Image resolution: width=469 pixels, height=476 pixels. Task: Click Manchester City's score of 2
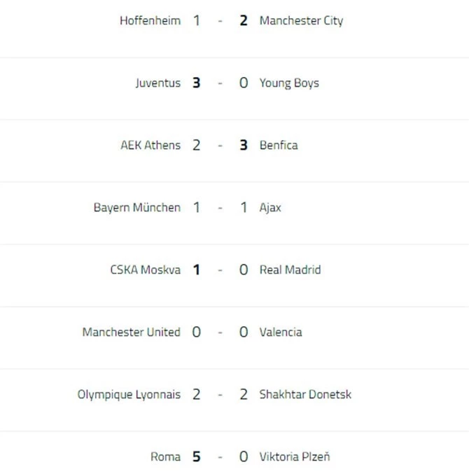pyautogui.click(x=244, y=20)
